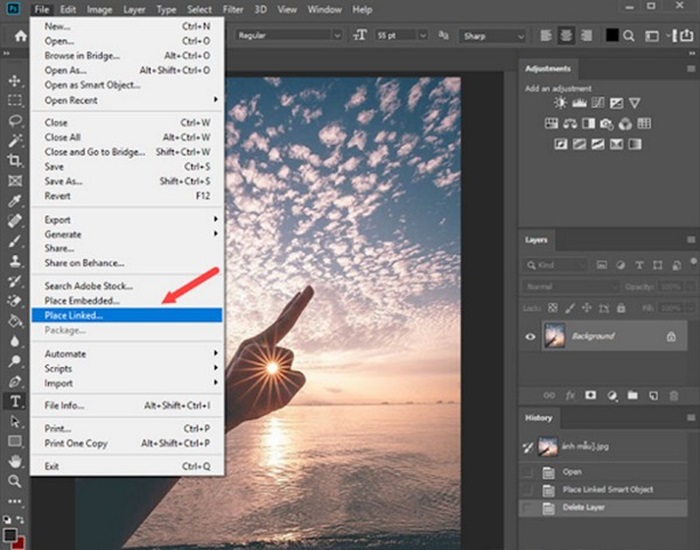Screen dimensions: 700x550
Task: Toggle center text alignment button
Action: (566, 36)
